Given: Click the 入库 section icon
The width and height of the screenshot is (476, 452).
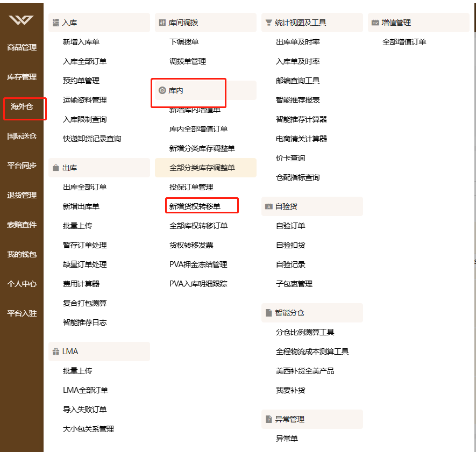Looking at the screenshot, I should click(x=56, y=23).
